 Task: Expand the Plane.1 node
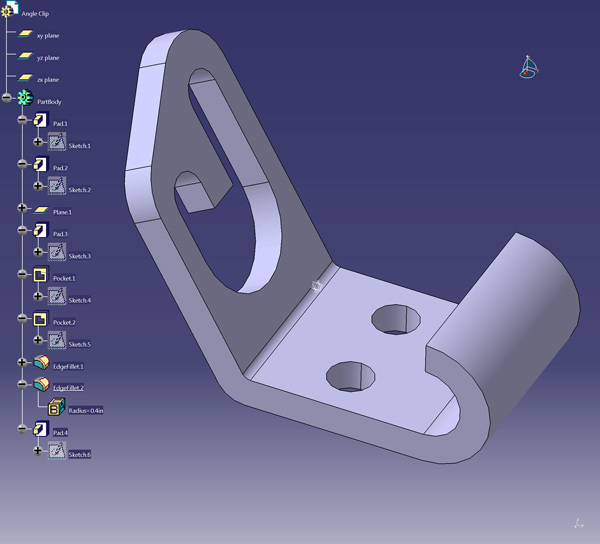tap(22, 210)
